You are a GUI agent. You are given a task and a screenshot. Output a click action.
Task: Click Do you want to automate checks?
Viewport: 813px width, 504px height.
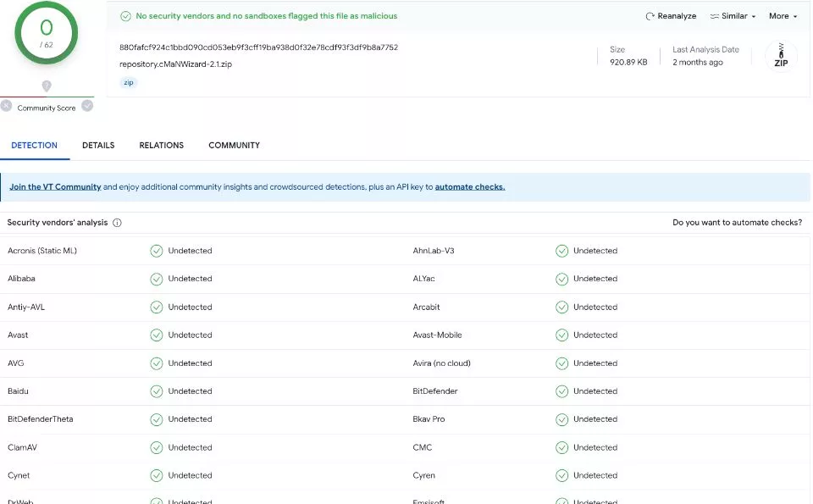click(737, 223)
